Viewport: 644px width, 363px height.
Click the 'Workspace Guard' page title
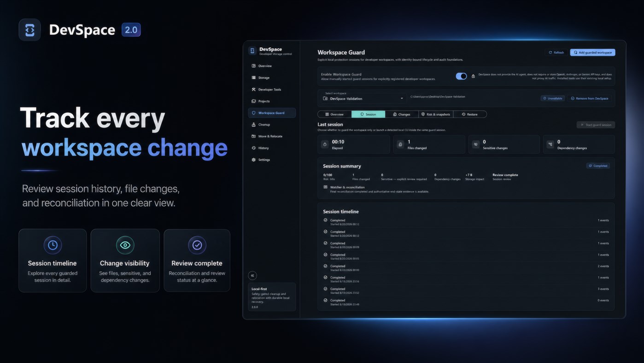point(341,53)
